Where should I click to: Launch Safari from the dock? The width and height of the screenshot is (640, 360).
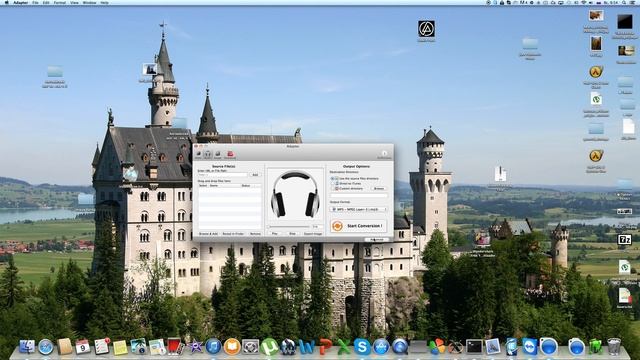pyautogui.click(x=46, y=347)
